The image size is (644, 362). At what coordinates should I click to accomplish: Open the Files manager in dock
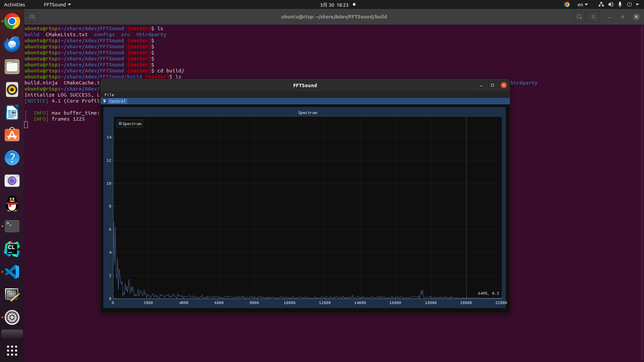click(x=12, y=67)
